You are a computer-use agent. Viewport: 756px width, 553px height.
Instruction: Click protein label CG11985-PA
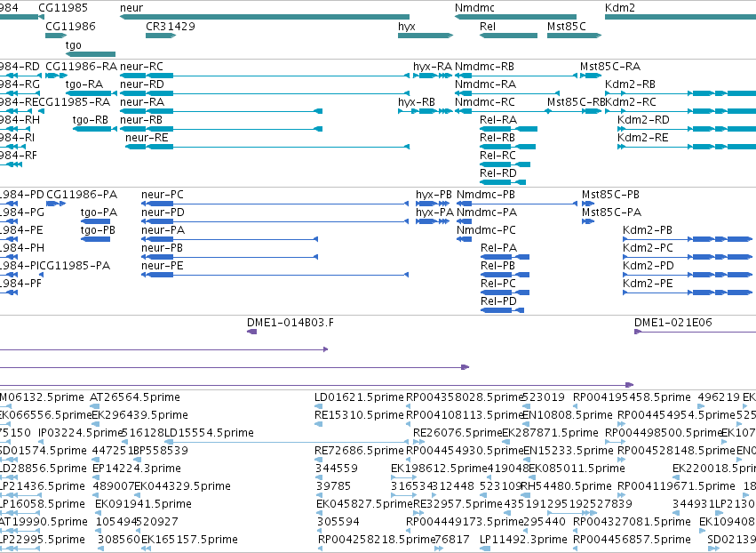(x=75, y=267)
